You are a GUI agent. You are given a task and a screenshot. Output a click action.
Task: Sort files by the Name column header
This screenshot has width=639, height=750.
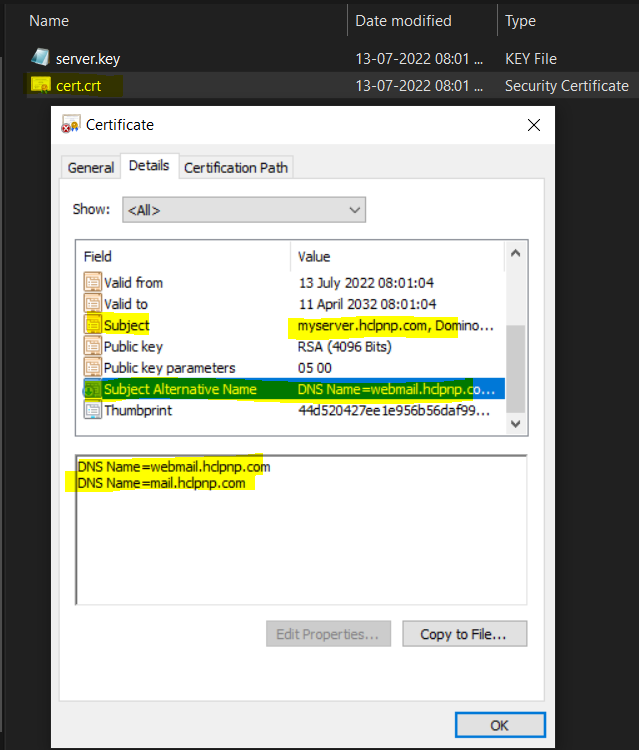49,20
